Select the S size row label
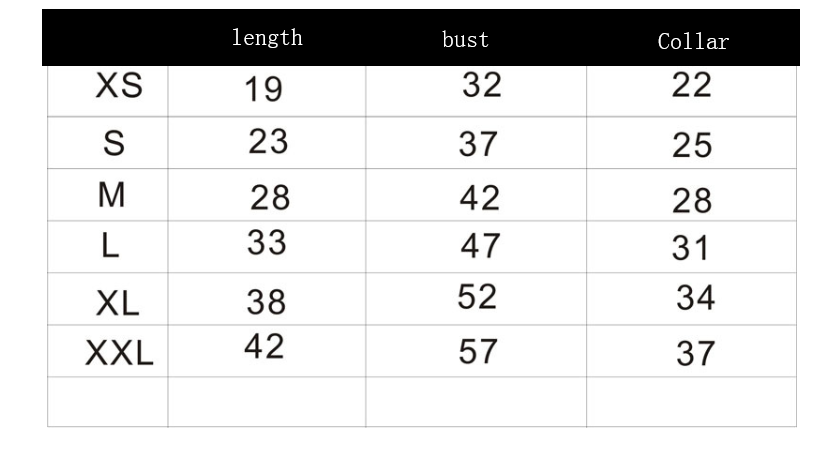 [114, 144]
